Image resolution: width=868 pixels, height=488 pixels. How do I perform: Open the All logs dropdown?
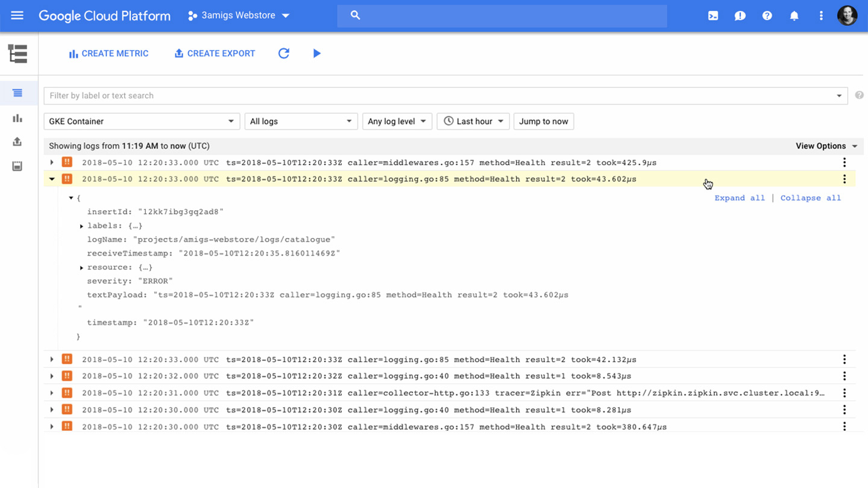pyautogui.click(x=301, y=121)
